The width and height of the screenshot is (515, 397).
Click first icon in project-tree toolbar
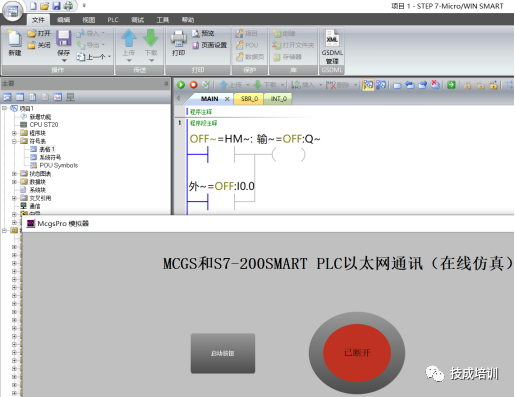[7, 97]
